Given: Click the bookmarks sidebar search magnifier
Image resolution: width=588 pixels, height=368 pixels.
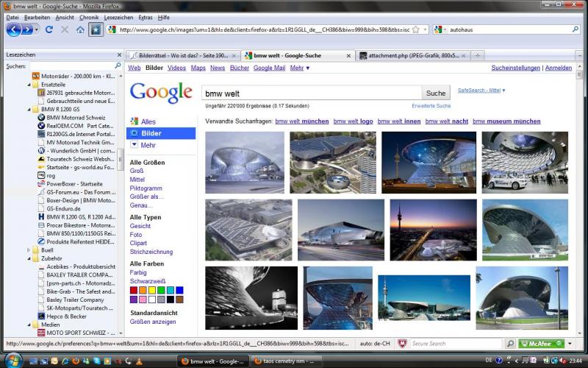Looking at the screenshot, I should coord(118,66).
